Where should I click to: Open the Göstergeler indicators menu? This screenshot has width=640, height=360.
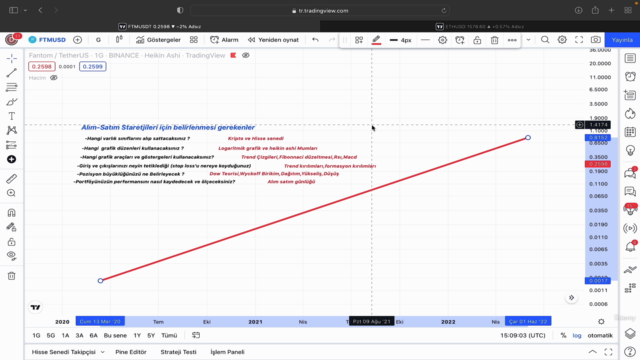[158, 40]
